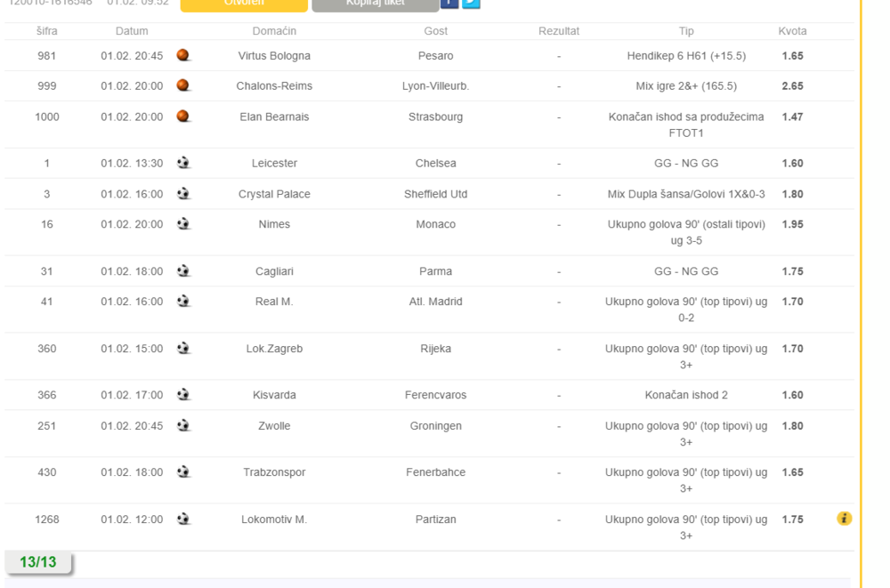890x588 pixels.
Task: Click soccer ball icon for Real M. match
Action: coord(183,302)
